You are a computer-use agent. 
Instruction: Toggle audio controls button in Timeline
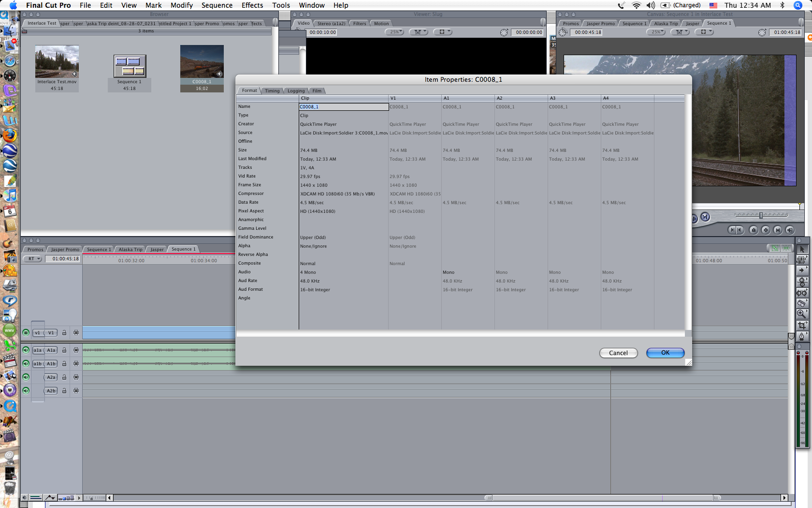pyautogui.click(x=24, y=497)
